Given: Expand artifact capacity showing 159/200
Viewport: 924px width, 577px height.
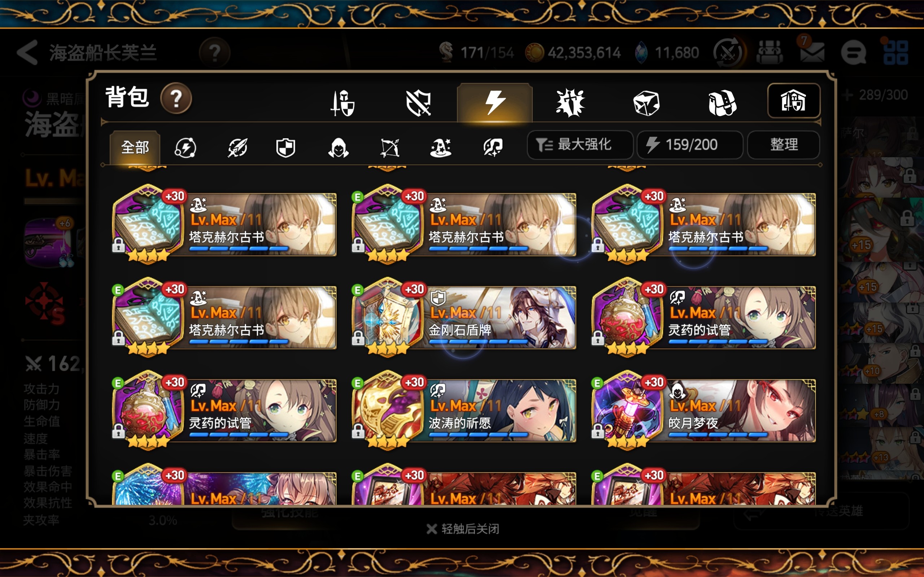Looking at the screenshot, I should tap(689, 145).
